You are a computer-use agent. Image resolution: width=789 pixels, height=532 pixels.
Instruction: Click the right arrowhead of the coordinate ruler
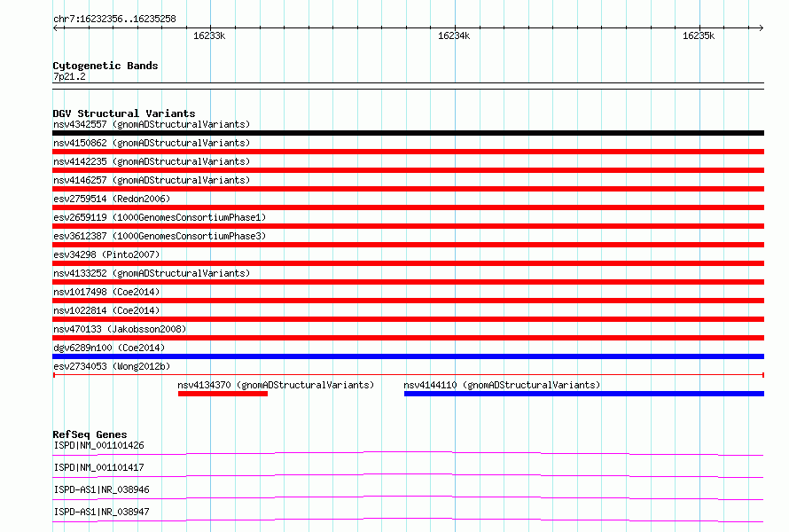point(761,28)
